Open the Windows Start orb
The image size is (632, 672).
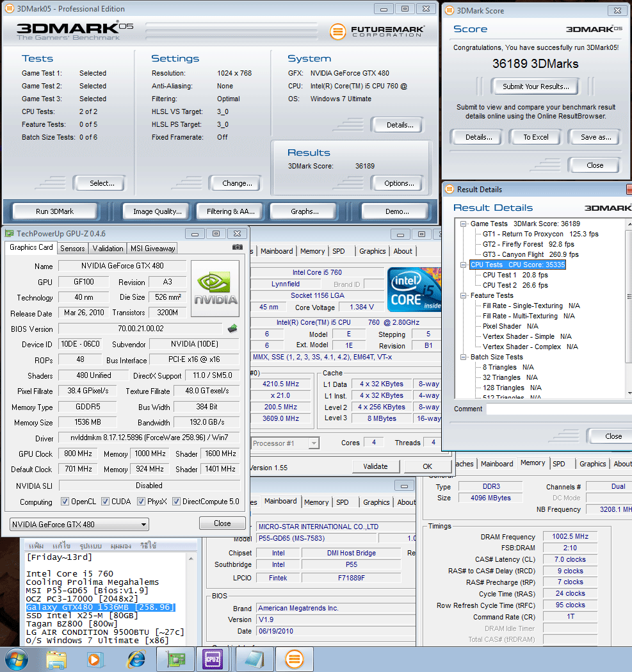click(16, 660)
